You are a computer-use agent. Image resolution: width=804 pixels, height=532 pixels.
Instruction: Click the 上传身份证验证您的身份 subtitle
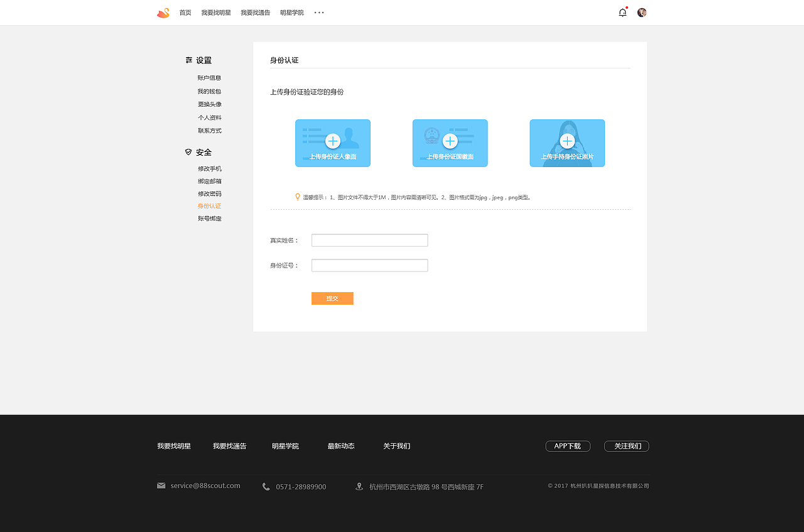coord(307,92)
